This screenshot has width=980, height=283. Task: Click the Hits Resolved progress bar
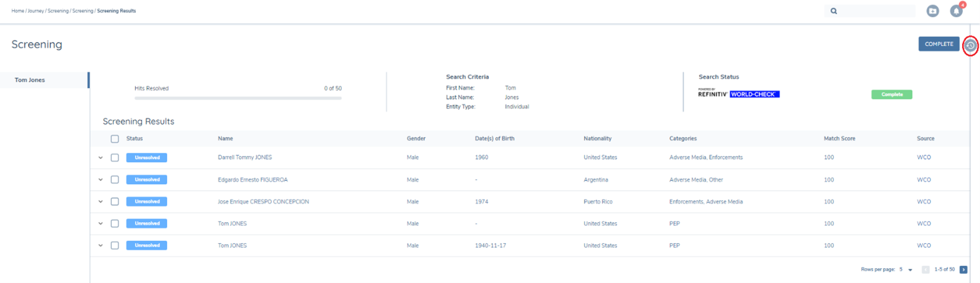point(238,98)
